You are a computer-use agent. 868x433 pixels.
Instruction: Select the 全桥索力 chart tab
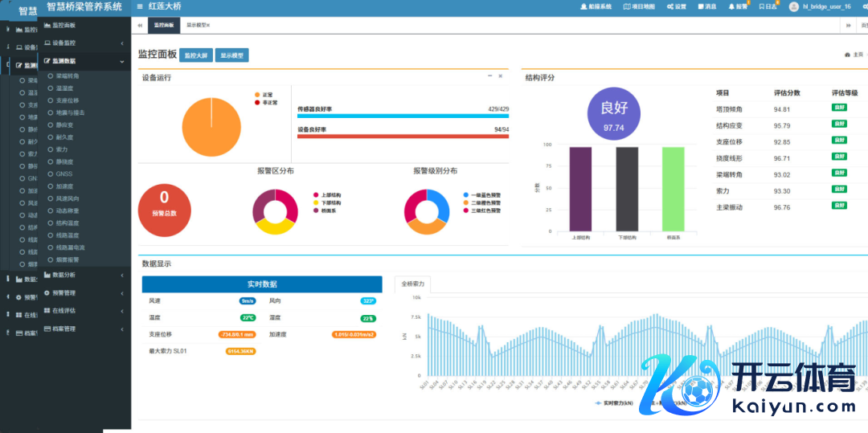[x=414, y=284]
